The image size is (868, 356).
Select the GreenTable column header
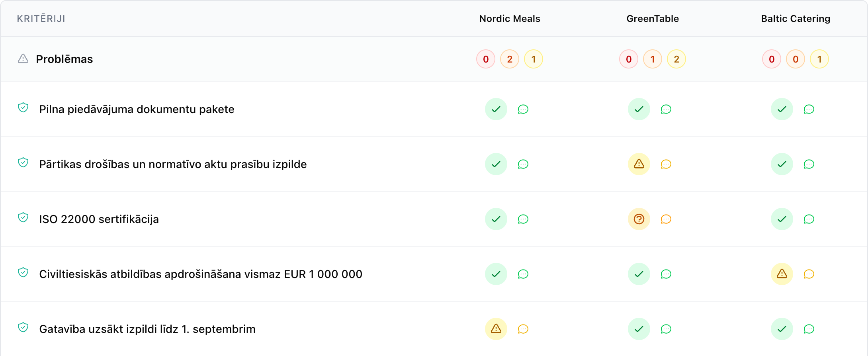point(652,19)
